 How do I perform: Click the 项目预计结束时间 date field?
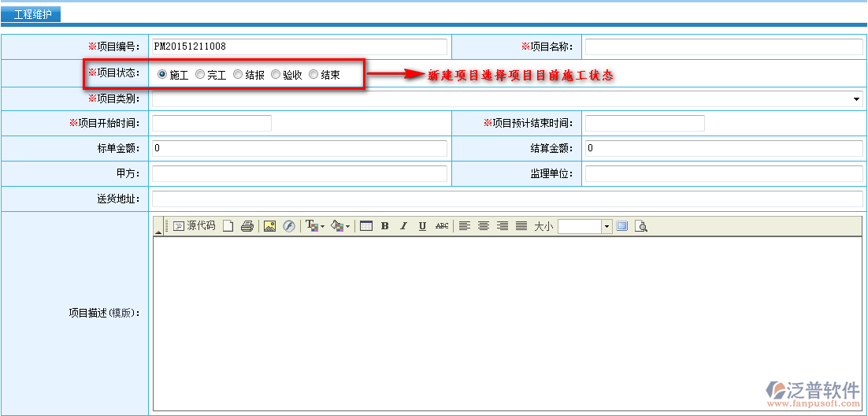[645, 123]
